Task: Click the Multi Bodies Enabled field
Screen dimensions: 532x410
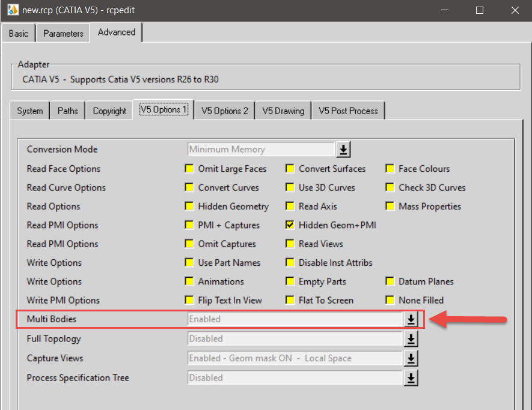Action: point(295,319)
